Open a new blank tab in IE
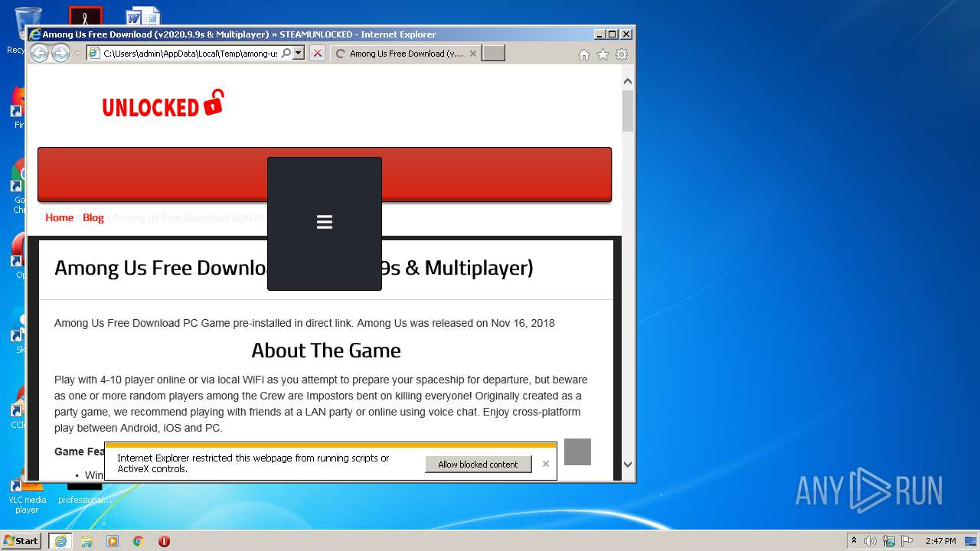The image size is (980, 551). coord(493,54)
